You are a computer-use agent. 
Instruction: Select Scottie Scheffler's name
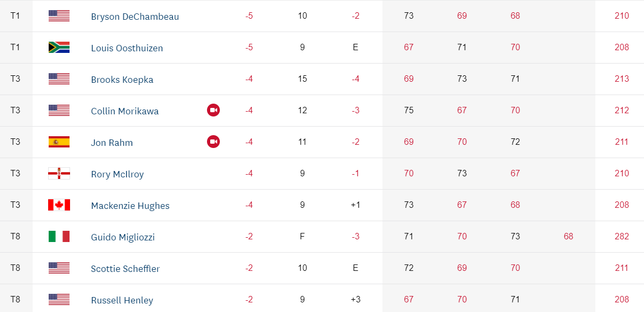pos(125,269)
